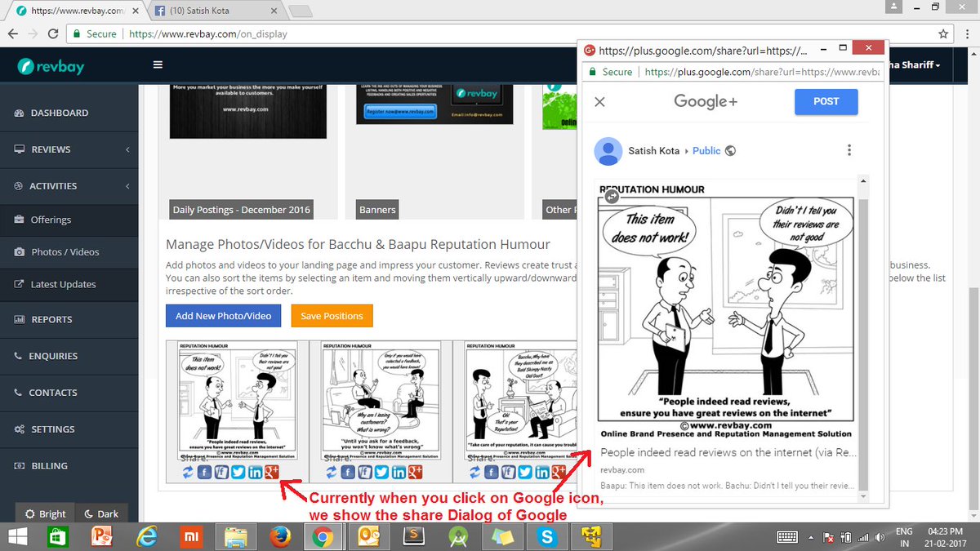Open Settings in sidebar
The height and width of the screenshot is (551, 980).
tap(69, 429)
